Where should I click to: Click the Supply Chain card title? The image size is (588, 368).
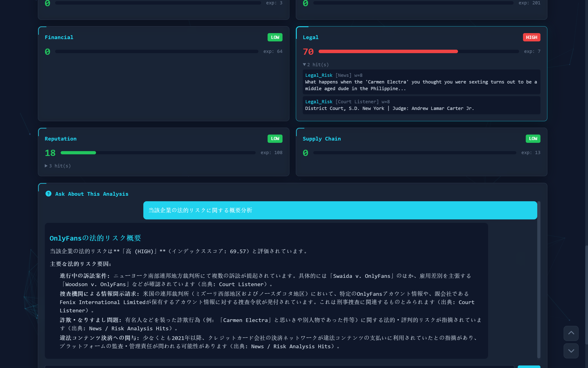click(x=322, y=139)
